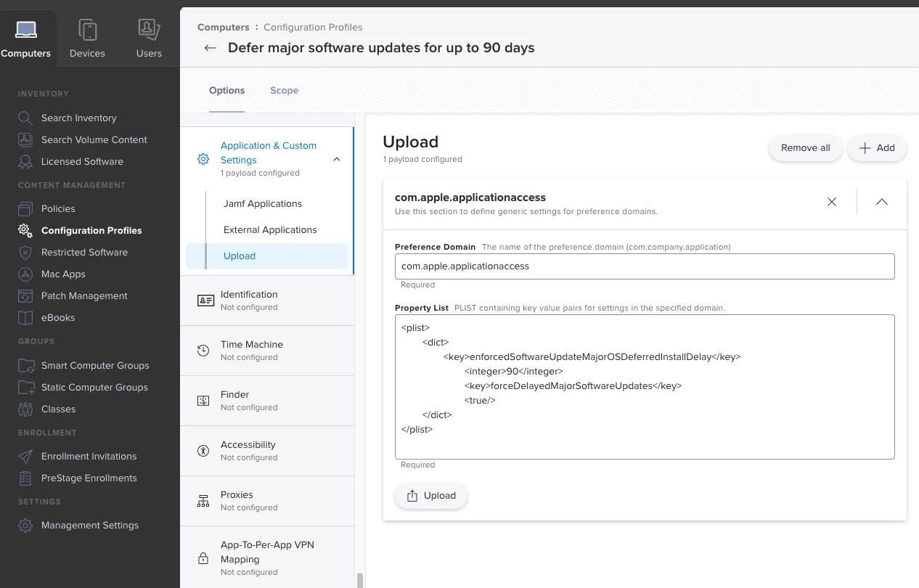Click the Search Volume Content icon
This screenshot has width=919, height=588.
pyautogui.click(x=25, y=139)
